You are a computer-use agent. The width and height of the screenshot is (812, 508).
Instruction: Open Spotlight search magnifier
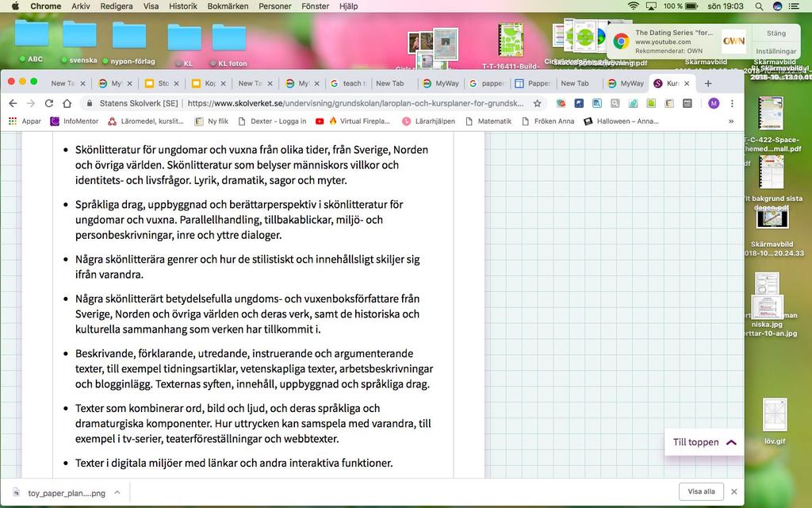[759, 6]
